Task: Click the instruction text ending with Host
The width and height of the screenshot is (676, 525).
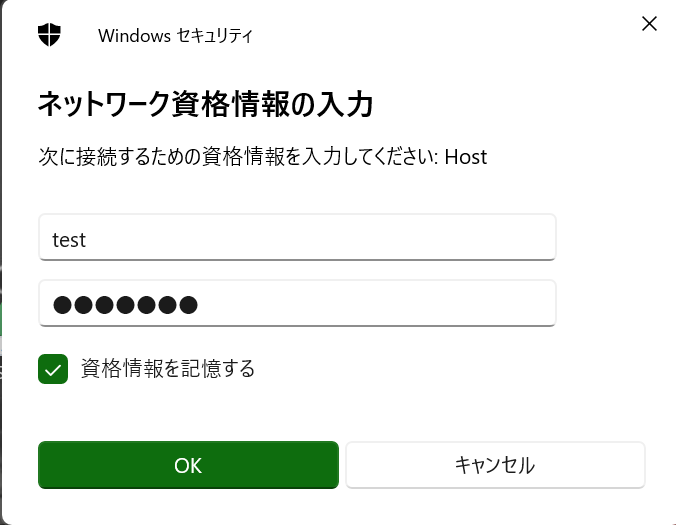Action: coord(262,157)
